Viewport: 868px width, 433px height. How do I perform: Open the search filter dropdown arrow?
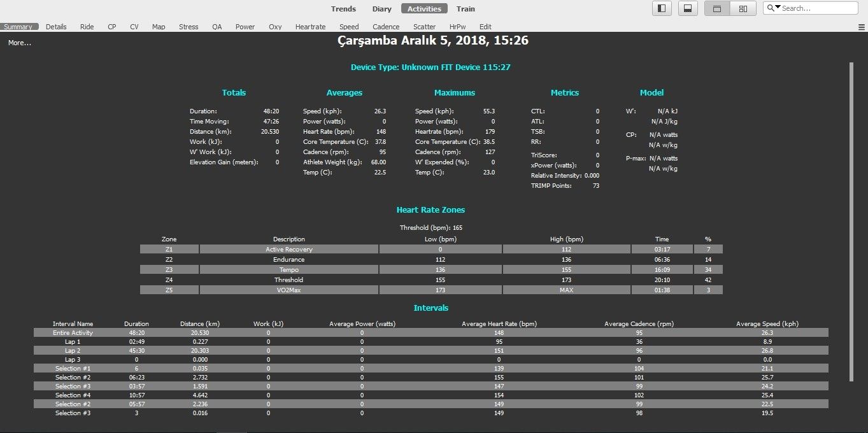[x=774, y=8]
